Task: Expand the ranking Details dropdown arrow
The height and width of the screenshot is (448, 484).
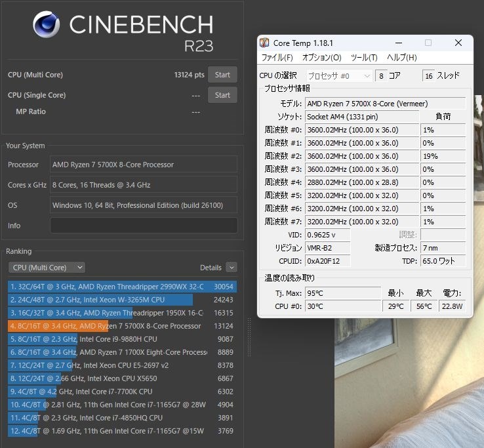Action: point(232,268)
